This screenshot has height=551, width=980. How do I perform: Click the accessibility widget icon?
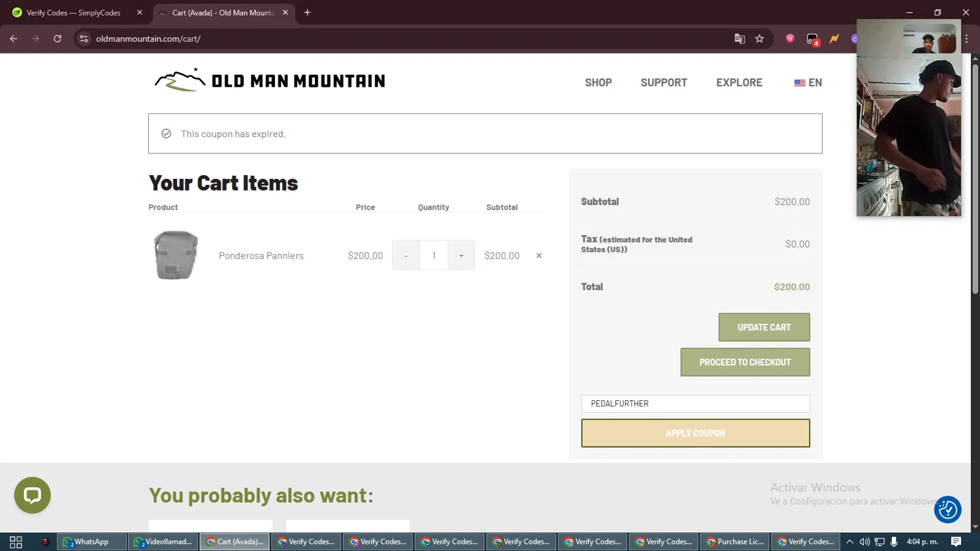click(x=947, y=510)
